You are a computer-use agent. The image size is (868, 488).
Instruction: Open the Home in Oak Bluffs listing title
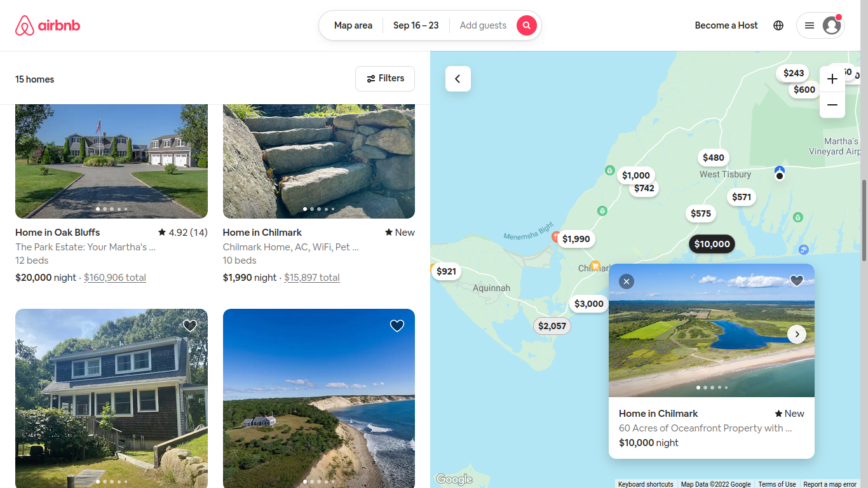click(x=58, y=233)
